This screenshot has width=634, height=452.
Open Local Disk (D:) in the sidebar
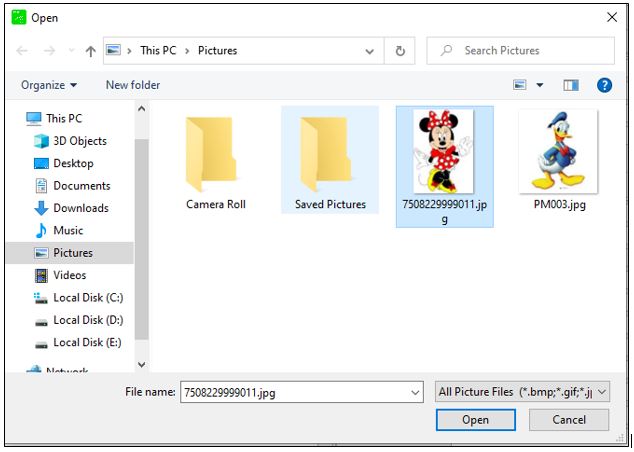pyautogui.click(x=88, y=320)
